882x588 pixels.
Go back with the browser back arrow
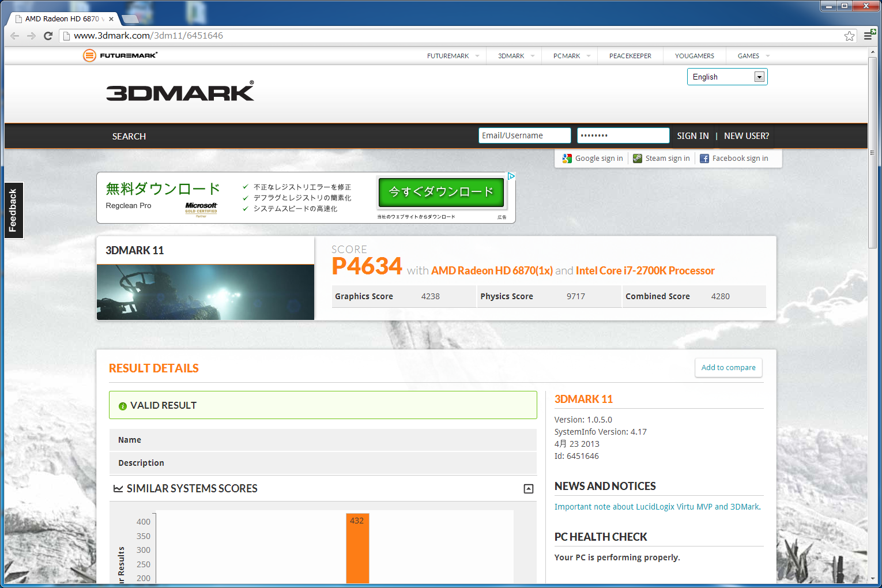point(14,36)
